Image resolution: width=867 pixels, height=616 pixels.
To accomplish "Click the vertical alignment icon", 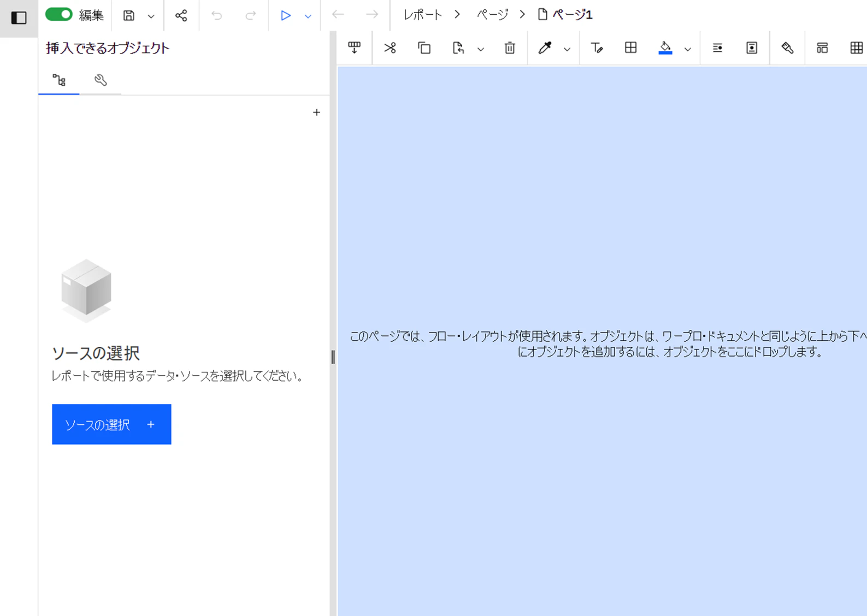I will pyautogui.click(x=752, y=48).
